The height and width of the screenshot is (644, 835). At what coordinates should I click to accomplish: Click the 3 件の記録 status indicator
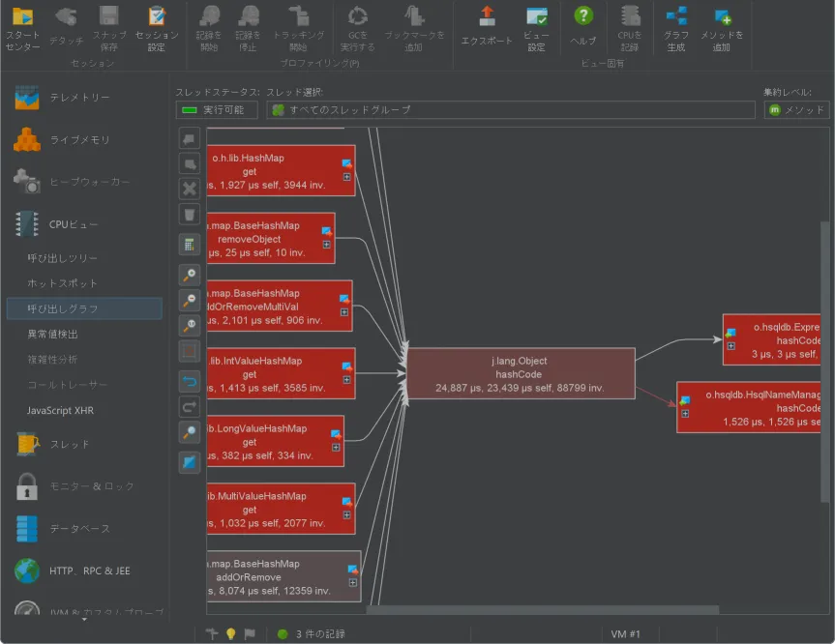pos(312,634)
